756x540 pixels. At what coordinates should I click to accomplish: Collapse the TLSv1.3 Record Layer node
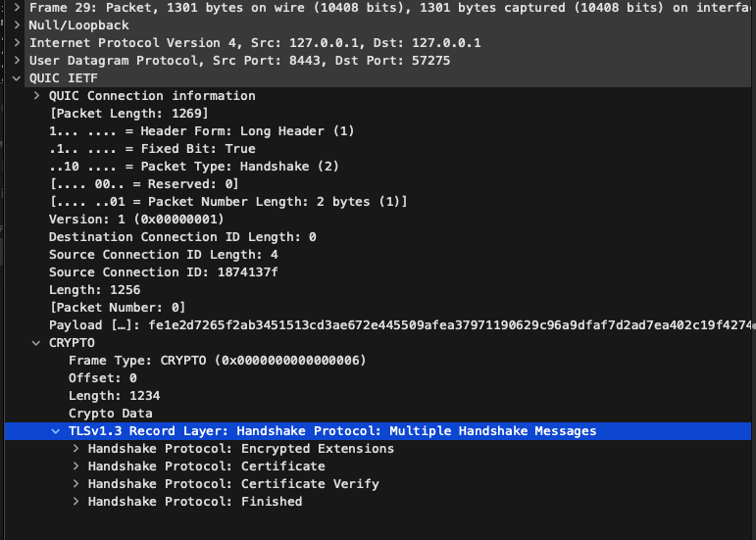(x=56, y=431)
